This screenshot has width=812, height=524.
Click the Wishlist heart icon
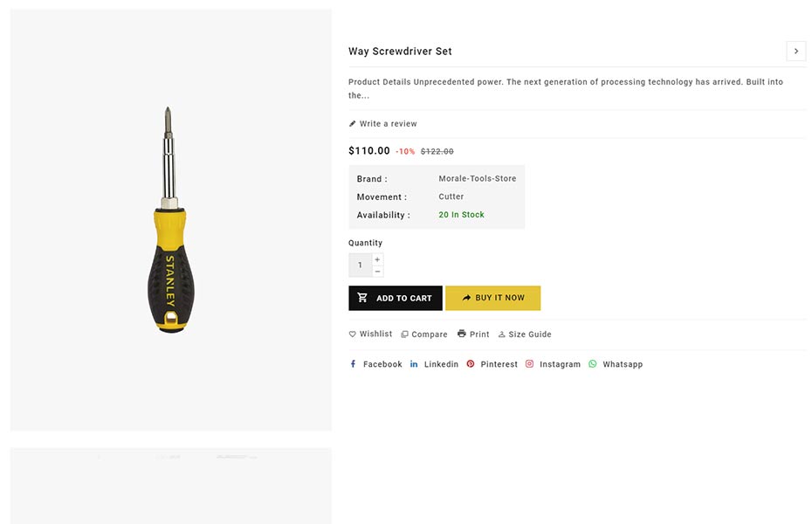353,334
